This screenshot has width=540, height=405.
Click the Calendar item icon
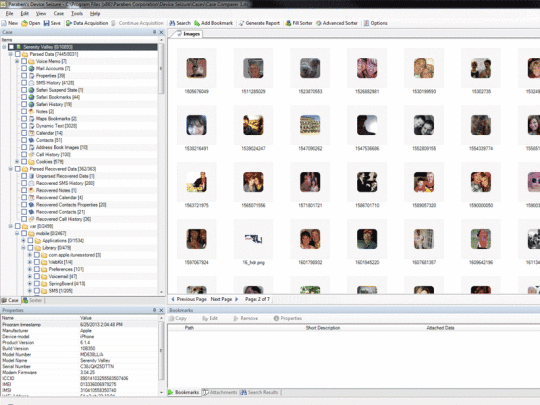31,133
